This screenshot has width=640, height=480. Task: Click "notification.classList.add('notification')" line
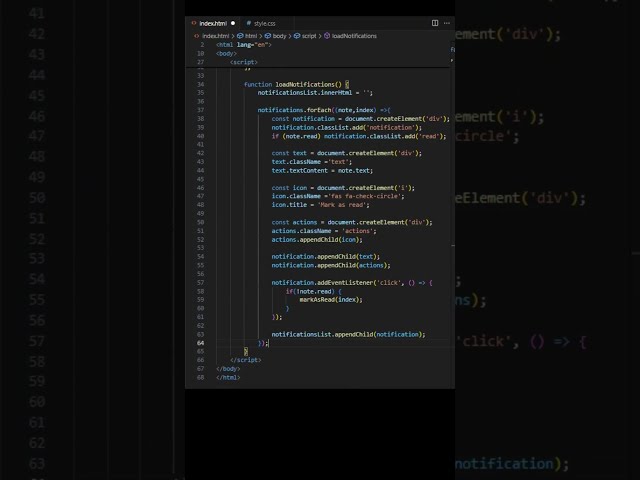pyautogui.click(x=347, y=127)
